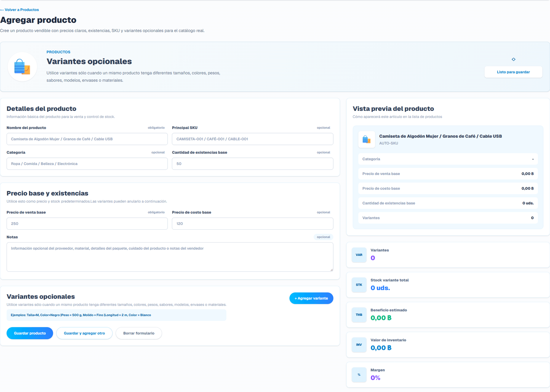Click the Listo para guardar button
The image size is (550, 392).
pyautogui.click(x=513, y=72)
